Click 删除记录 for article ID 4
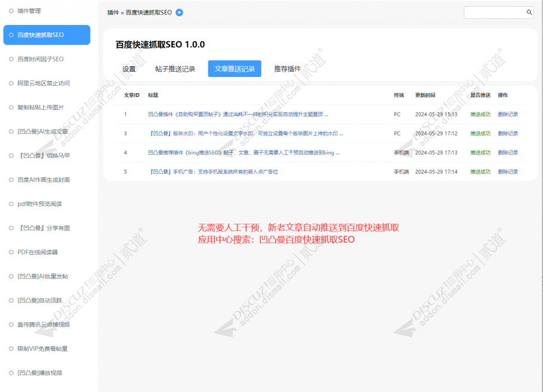This screenshot has height=392, width=543. [508, 153]
